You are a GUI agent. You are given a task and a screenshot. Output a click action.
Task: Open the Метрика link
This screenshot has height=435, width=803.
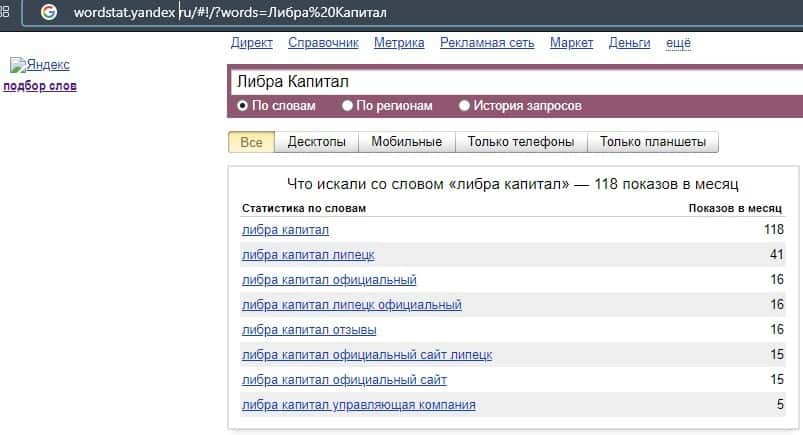click(x=399, y=43)
